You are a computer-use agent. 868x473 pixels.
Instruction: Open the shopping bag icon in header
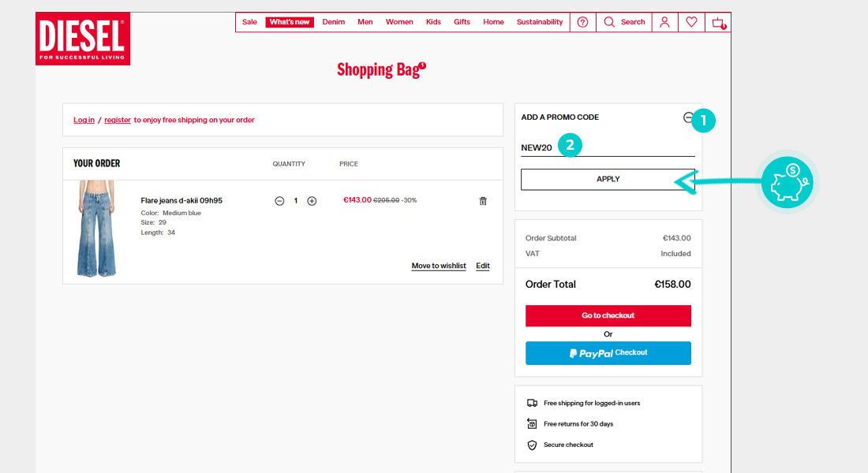point(718,23)
